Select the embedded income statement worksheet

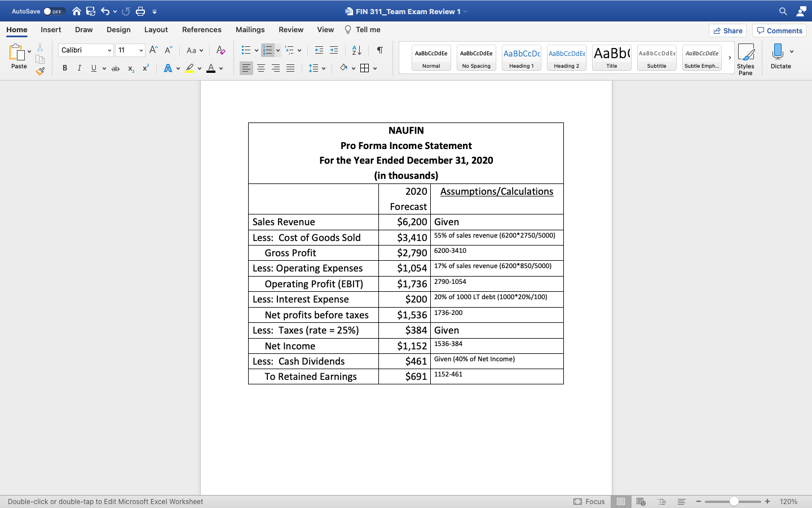tap(405, 253)
